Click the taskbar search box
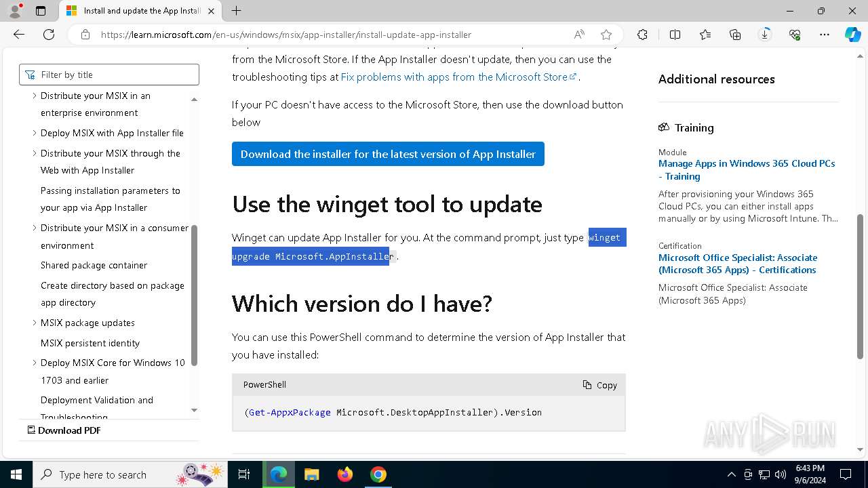This screenshot has height=488, width=868. click(x=130, y=474)
